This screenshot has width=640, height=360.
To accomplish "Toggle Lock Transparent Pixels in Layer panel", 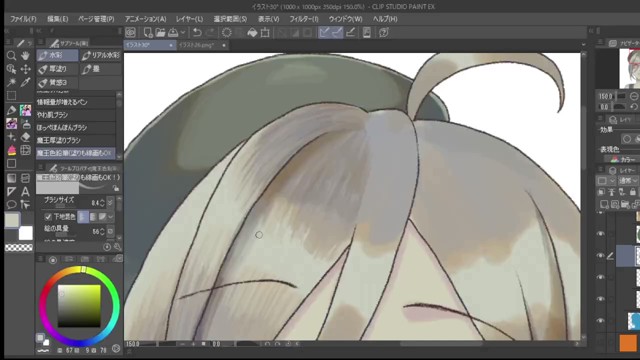I will 633,192.
